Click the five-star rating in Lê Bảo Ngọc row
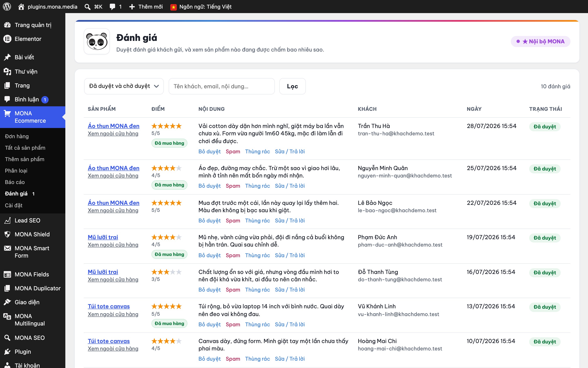The height and width of the screenshot is (368, 588). (x=166, y=203)
